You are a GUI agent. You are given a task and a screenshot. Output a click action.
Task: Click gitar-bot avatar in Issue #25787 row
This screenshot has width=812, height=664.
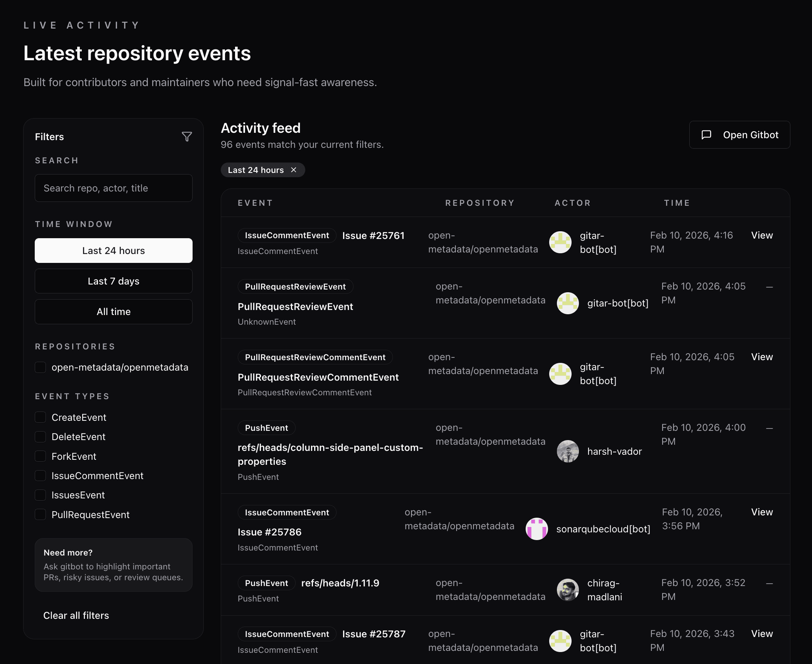coord(560,641)
